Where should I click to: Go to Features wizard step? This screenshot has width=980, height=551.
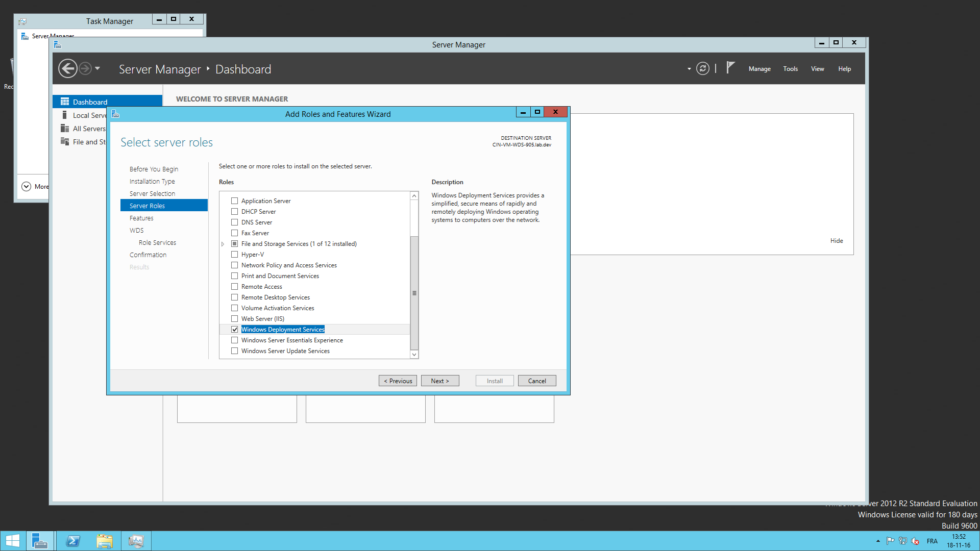pos(141,218)
